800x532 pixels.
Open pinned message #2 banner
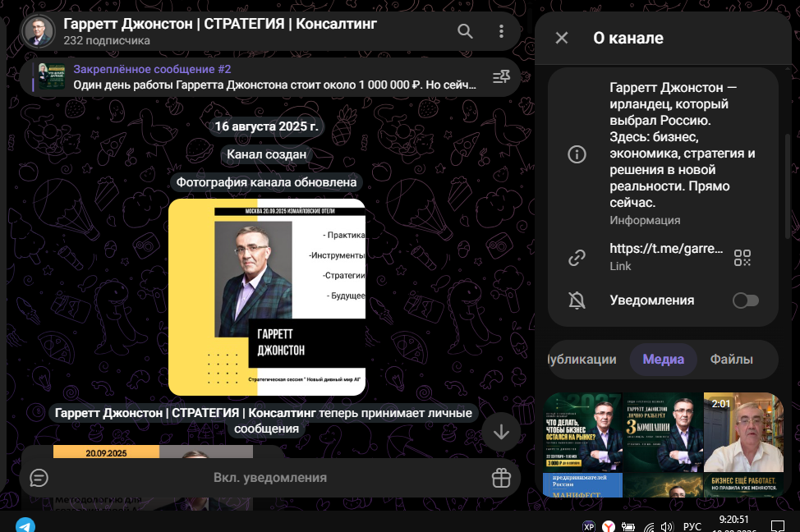point(270,77)
